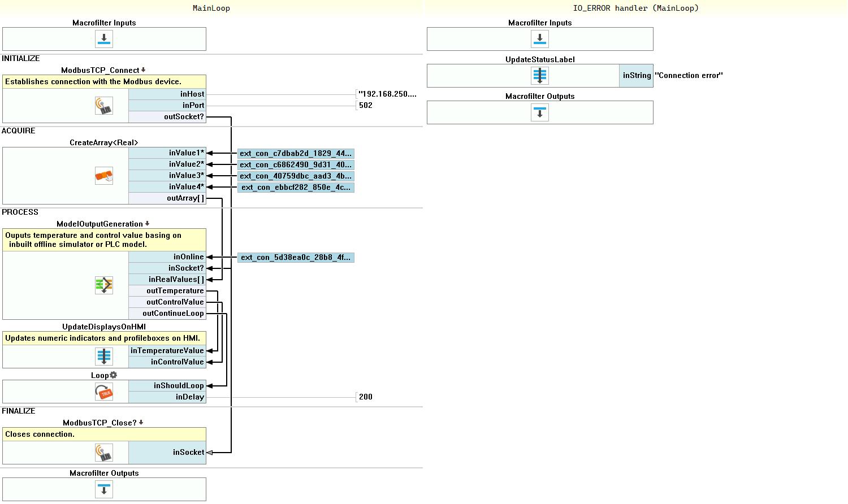Edit the inHost IP address value
Screen dimensions: 848x504
coord(387,94)
